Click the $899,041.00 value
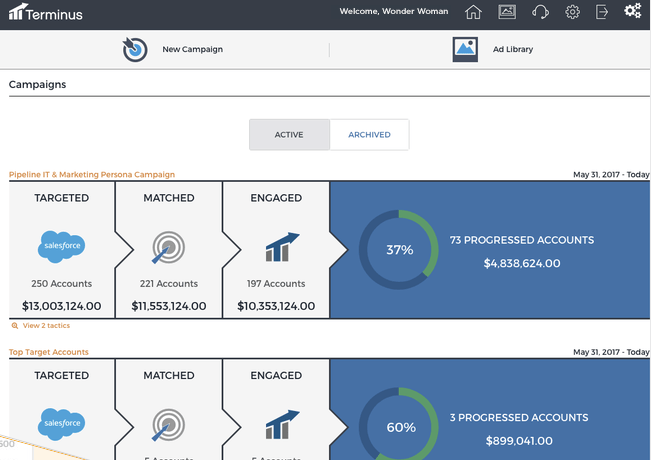Image resolution: width=651 pixels, height=460 pixels. click(x=519, y=441)
